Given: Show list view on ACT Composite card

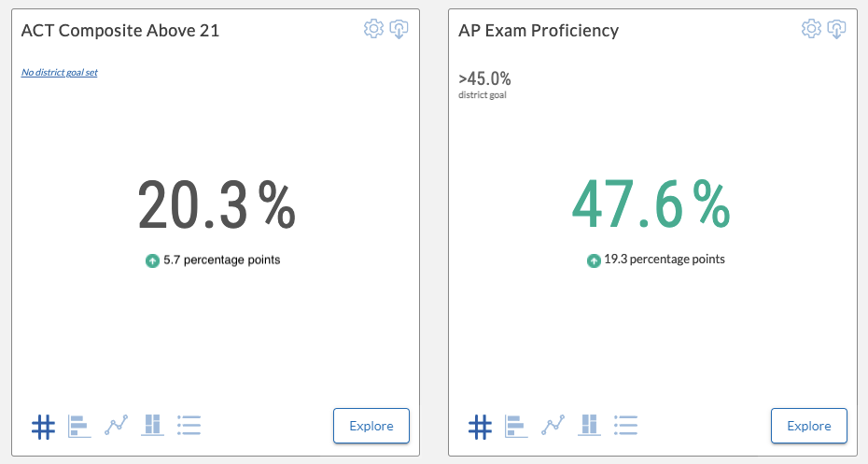Looking at the screenshot, I should pos(189,425).
